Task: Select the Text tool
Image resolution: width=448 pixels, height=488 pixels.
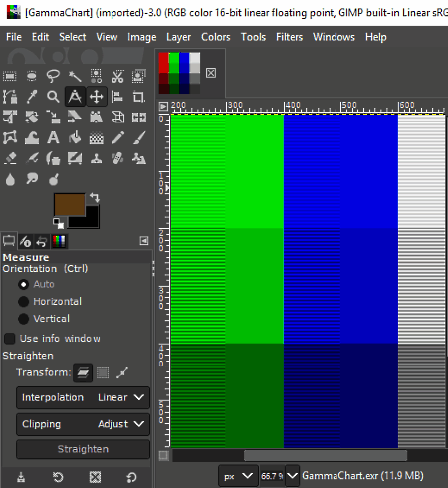Action: (53, 137)
